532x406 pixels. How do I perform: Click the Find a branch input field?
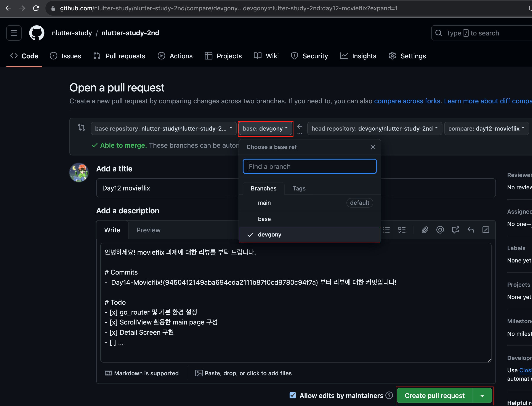click(309, 166)
